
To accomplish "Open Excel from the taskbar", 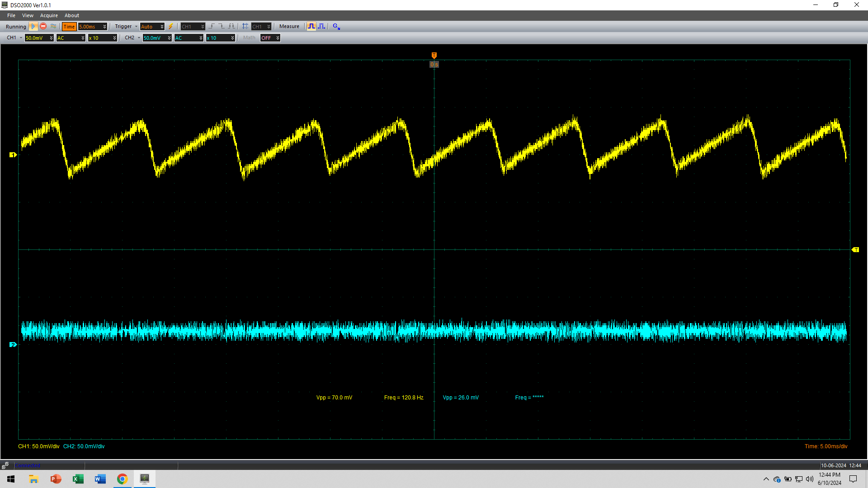I will 78,479.
